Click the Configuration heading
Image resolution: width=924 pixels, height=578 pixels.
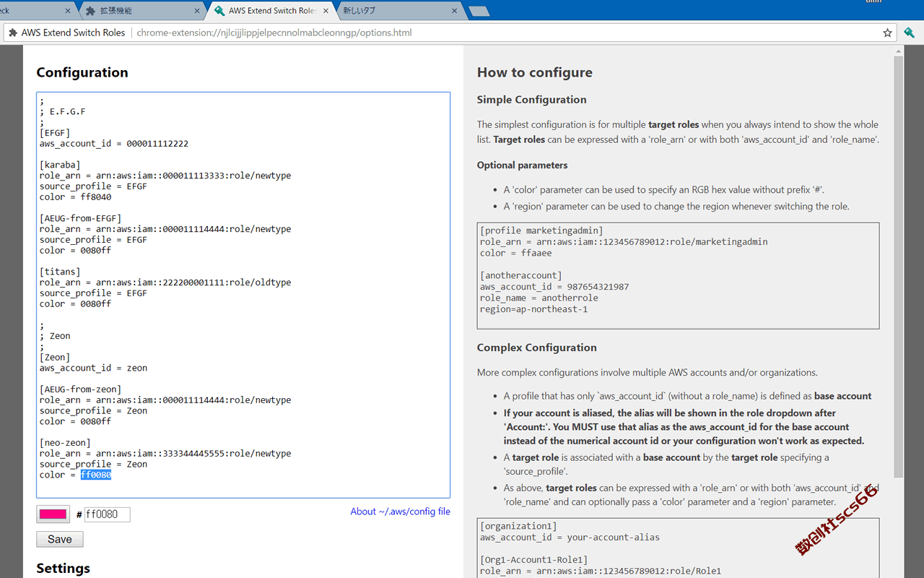82,72
